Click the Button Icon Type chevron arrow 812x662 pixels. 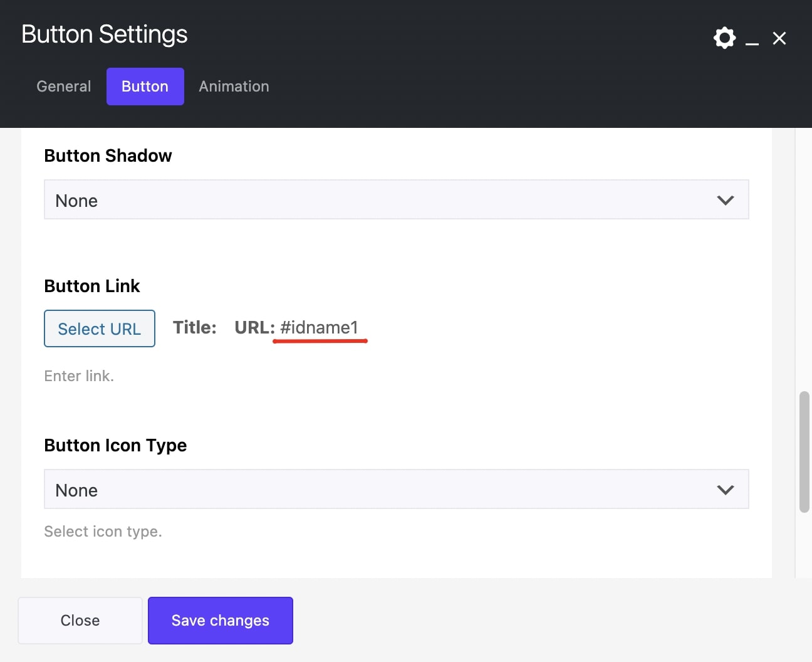pos(725,490)
